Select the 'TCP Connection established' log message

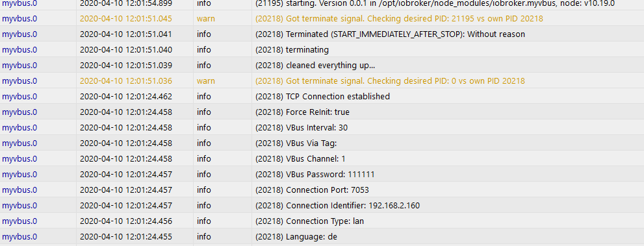point(322,96)
